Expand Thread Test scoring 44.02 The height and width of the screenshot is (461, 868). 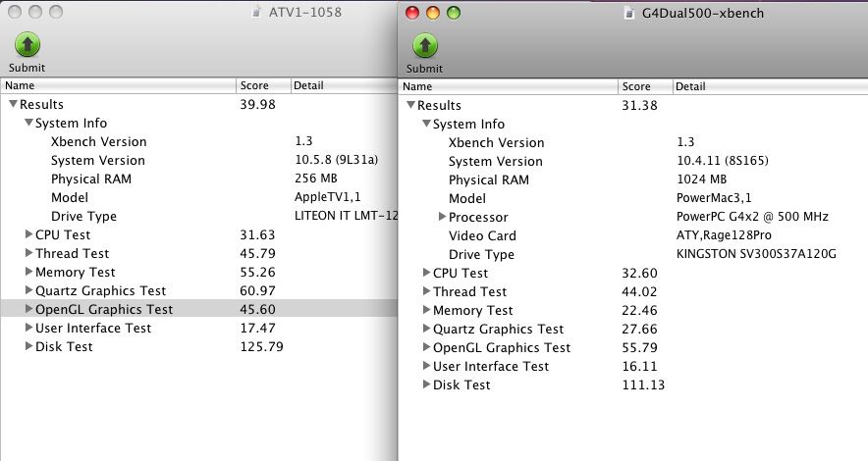(426, 291)
